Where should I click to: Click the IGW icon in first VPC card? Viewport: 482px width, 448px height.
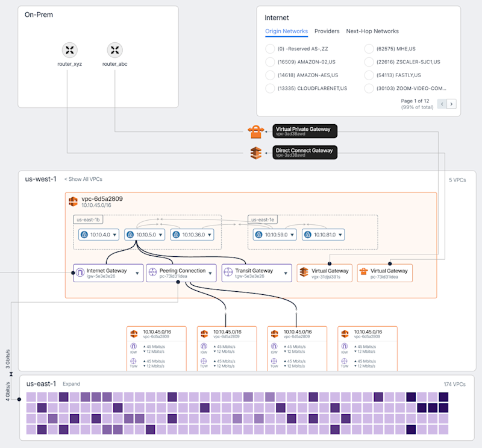point(133,347)
